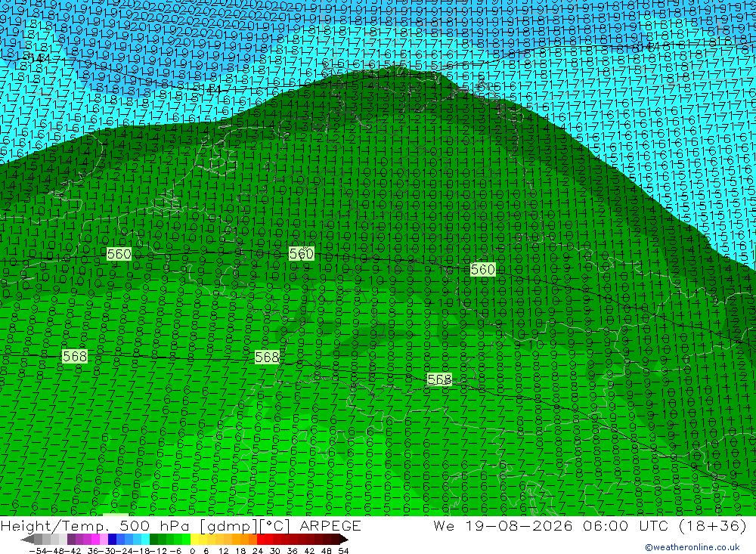Click the '06:00' time text

(606, 525)
